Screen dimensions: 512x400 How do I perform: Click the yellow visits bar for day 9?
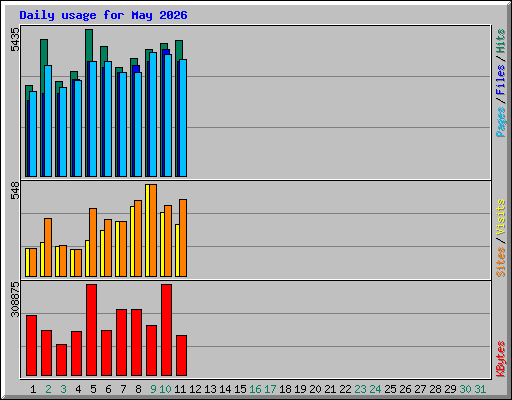(x=147, y=230)
